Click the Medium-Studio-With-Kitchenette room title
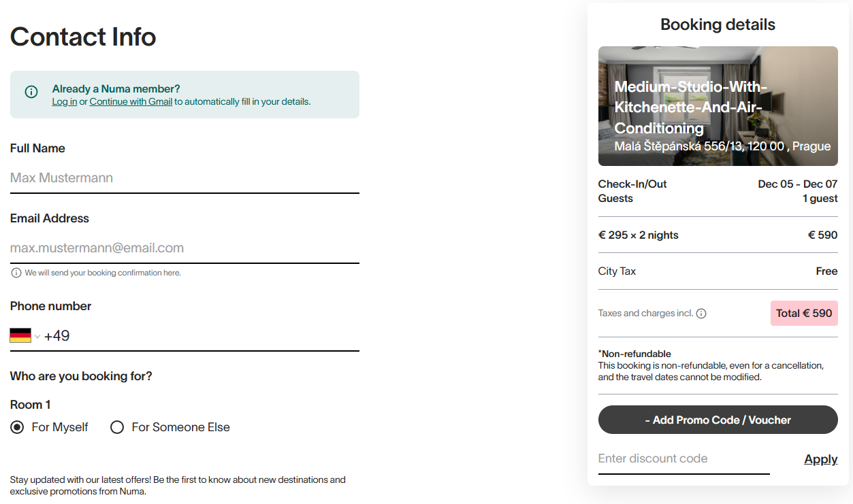 pos(690,107)
